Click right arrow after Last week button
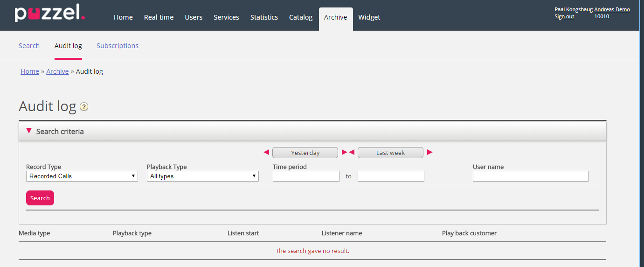 (429, 153)
